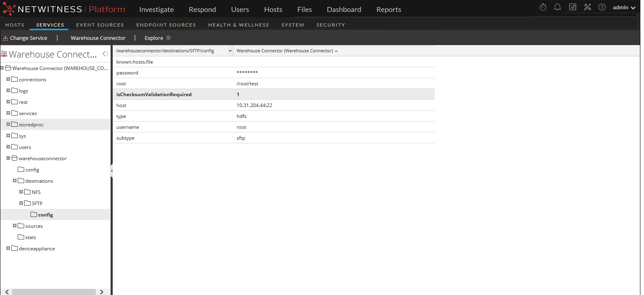
Task: Expand the services tree node
Action: pyautogui.click(x=8, y=113)
